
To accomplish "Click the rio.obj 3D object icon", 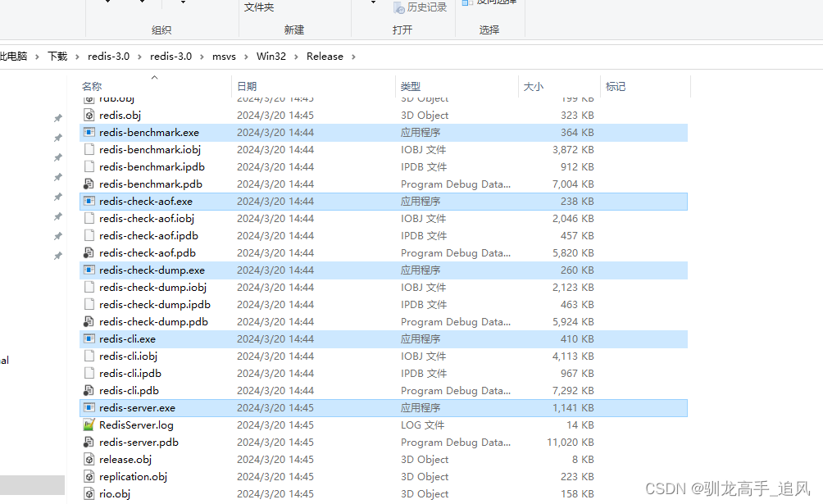I will tap(89, 494).
